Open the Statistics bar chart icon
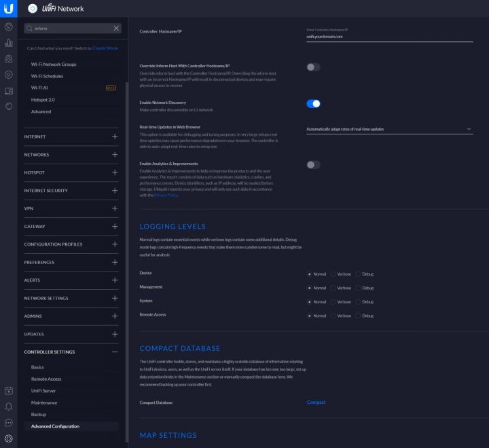The width and height of the screenshot is (489, 448). point(8,43)
